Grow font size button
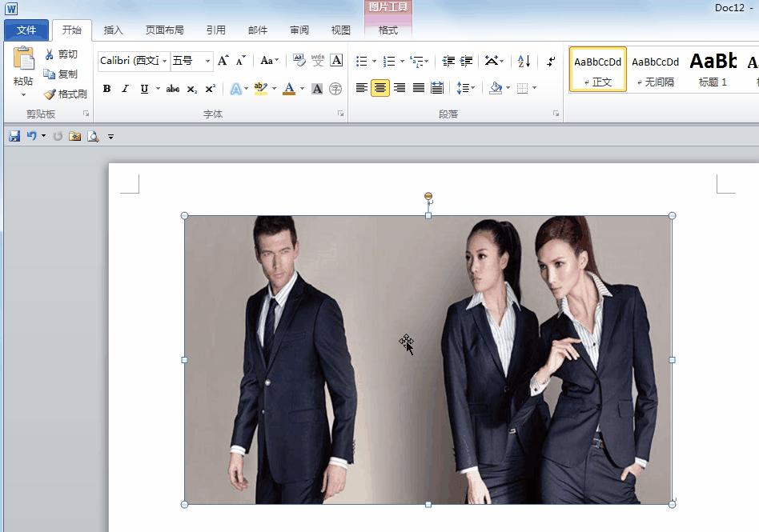Screen dimensions: 759x532 pos(223,61)
